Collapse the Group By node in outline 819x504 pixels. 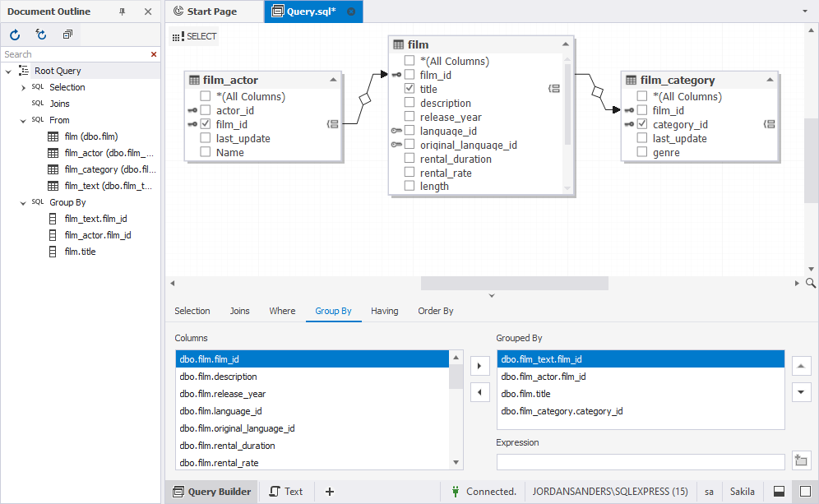[23, 203]
